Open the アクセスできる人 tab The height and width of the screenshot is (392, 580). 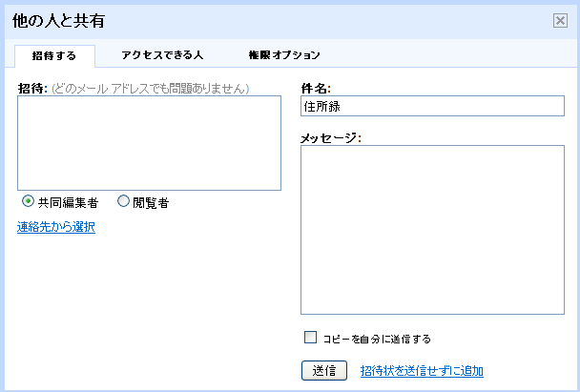pos(162,55)
